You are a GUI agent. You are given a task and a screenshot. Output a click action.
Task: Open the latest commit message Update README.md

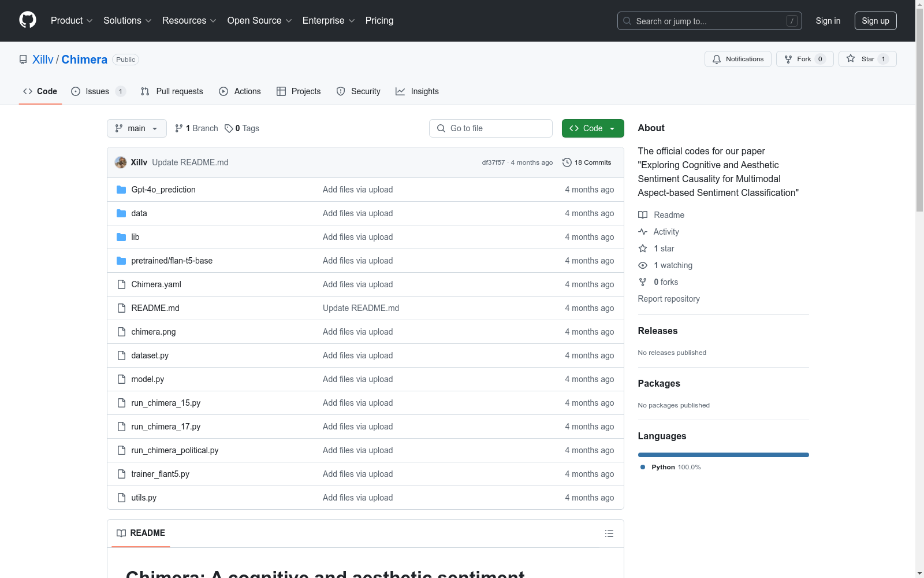click(190, 162)
